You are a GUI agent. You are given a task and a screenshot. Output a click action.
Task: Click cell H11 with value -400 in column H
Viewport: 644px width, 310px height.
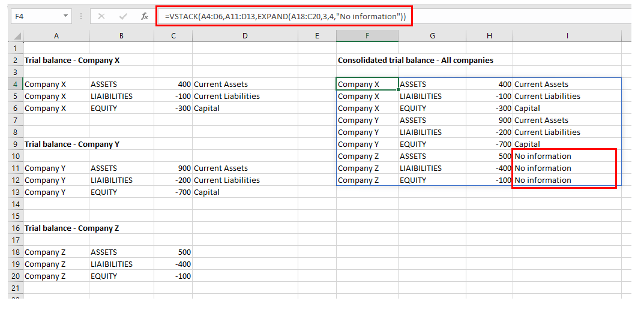coord(489,168)
